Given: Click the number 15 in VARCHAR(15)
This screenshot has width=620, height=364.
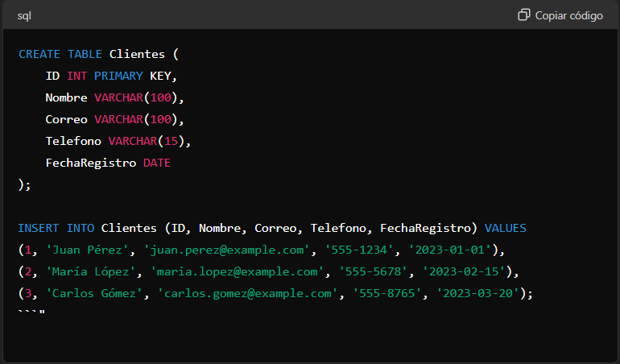Looking at the screenshot, I should point(172,141).
